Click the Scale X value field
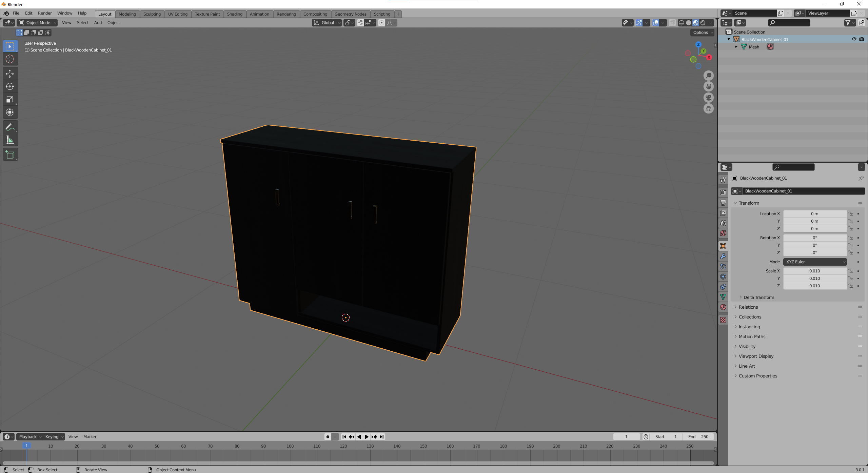 pyautogui.click(x=814, y=271)
